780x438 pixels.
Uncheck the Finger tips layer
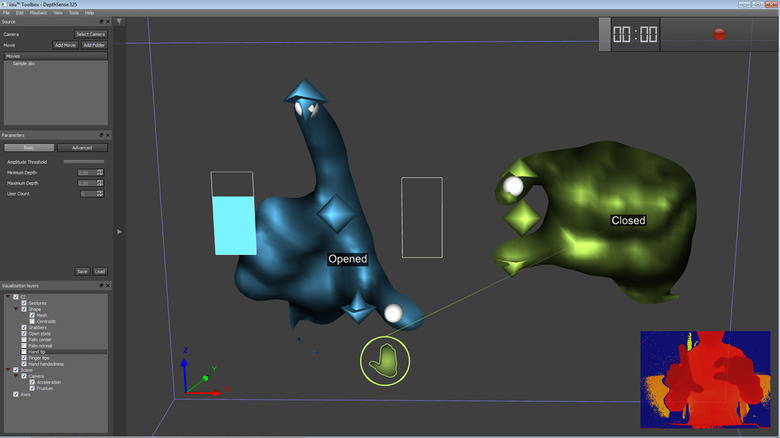[24, 357]
